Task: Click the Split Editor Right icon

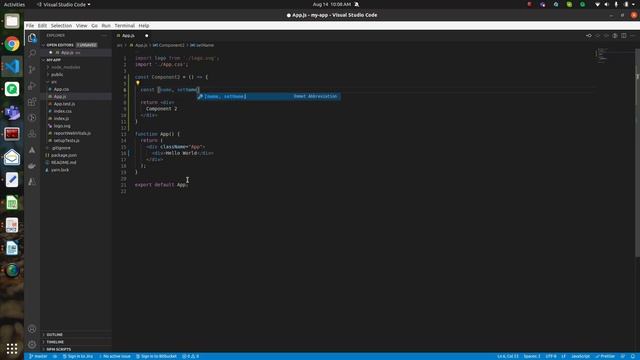Action: pyautogui.click(x=624, y=36)
